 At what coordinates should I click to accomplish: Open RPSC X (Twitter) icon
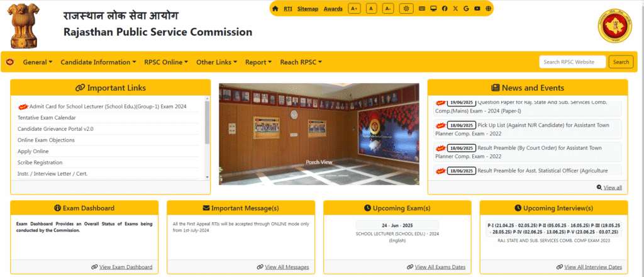(455, 9)
